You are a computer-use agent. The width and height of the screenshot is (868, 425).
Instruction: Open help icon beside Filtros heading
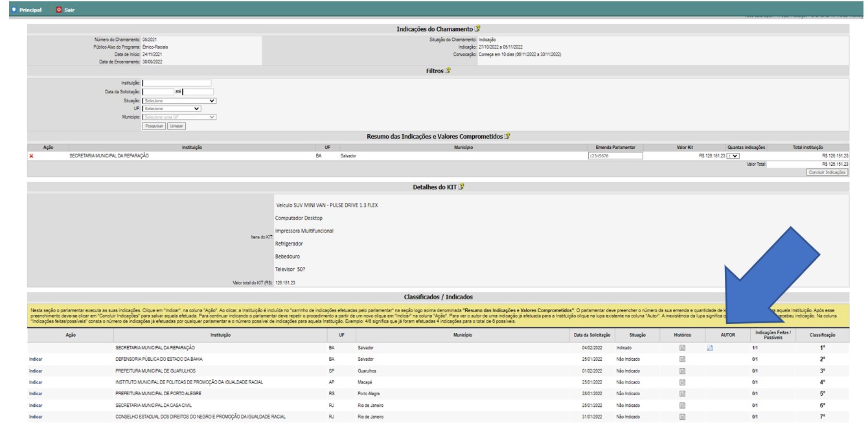pyautogui.click(x=447, y=71)
